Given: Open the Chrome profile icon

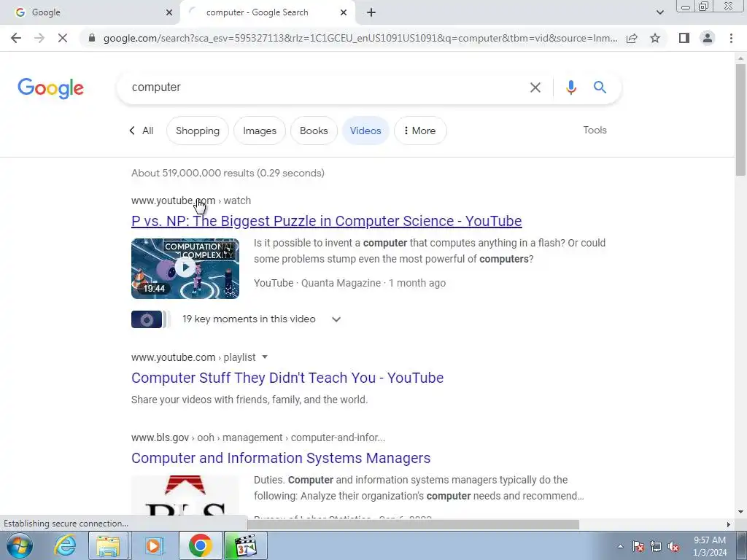Looking at the screenshot, I should coord(708,38).
